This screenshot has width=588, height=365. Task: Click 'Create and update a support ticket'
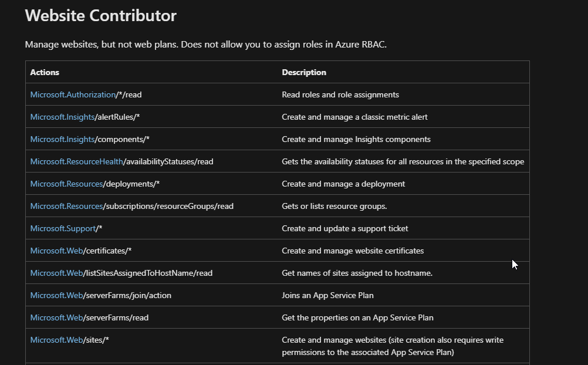pos(345,228)
